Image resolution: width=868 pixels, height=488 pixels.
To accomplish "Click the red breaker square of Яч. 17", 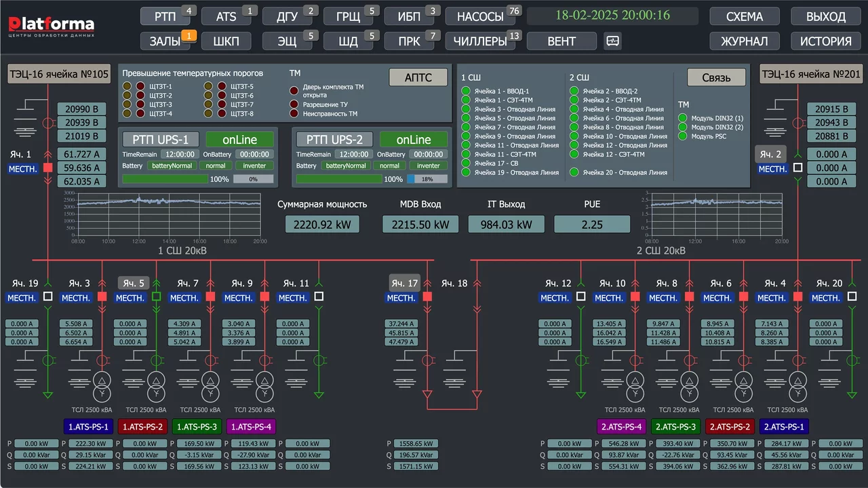I will point(427,297).
